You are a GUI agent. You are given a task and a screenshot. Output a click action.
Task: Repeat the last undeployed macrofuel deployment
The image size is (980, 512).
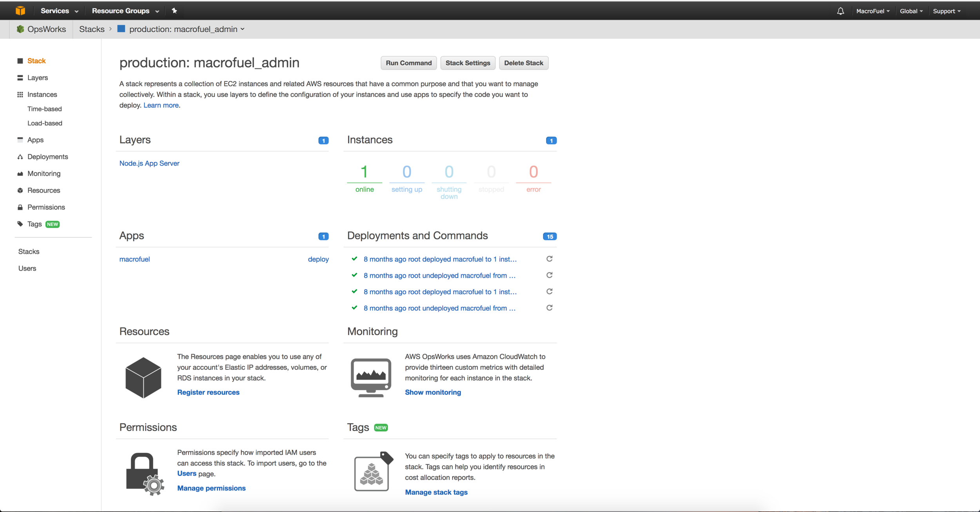(549, 308)
